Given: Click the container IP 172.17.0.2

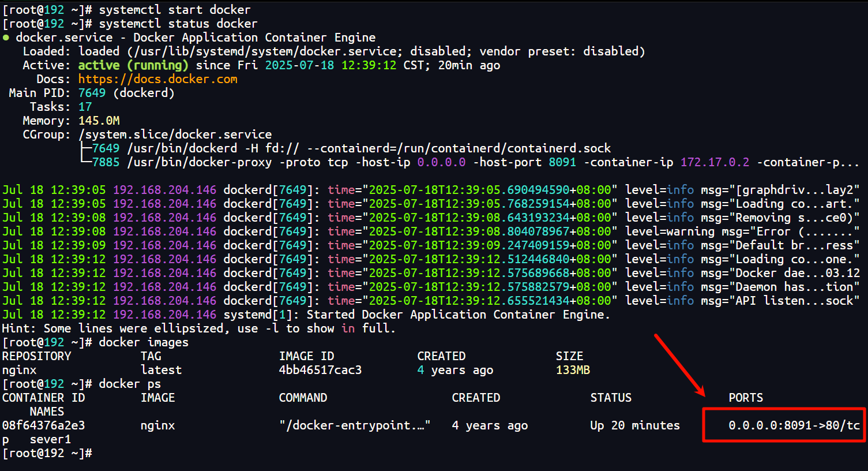Looking at the screenshot, I should (x=715, y=162).
